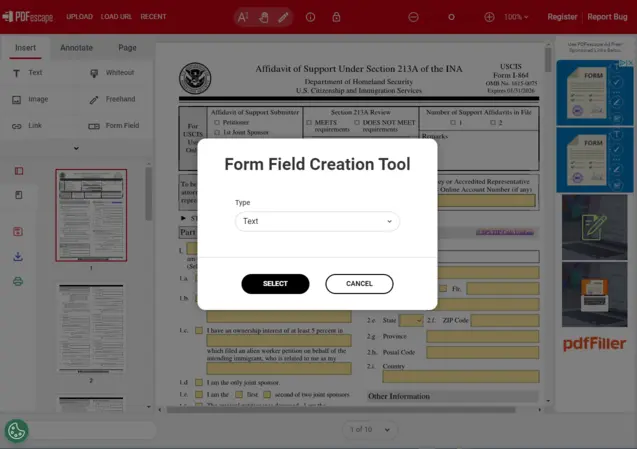This screenshot has width=637, height=449.
Task: Click the lock security icon
Action: tap(336, 17)
